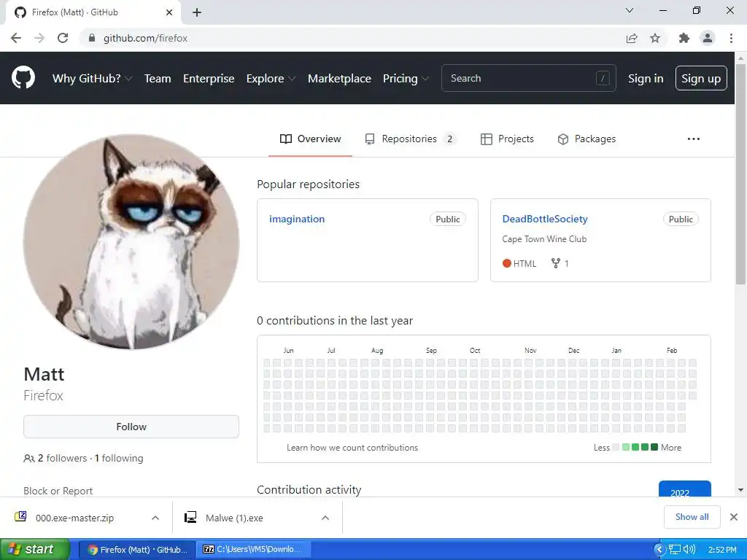The width and height of the screenshot is (747, 560).
Task: Open a new tab with the plus button
Action: pos(197,12)
